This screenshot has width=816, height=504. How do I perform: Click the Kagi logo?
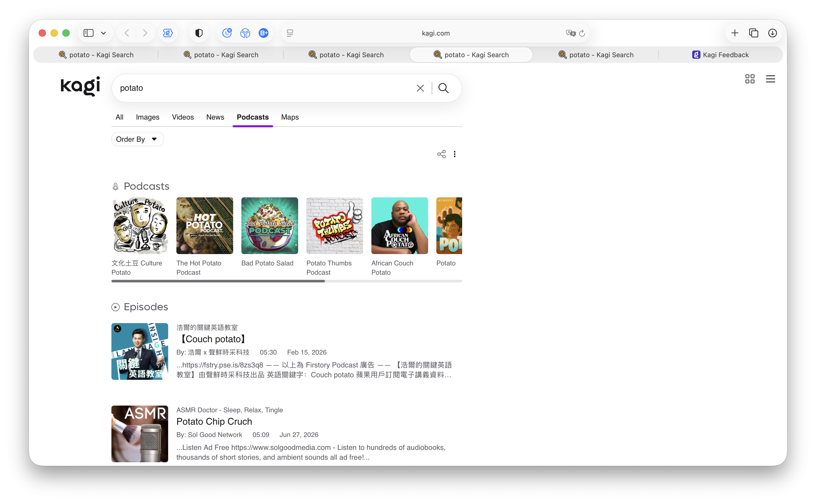pos(80,86)
